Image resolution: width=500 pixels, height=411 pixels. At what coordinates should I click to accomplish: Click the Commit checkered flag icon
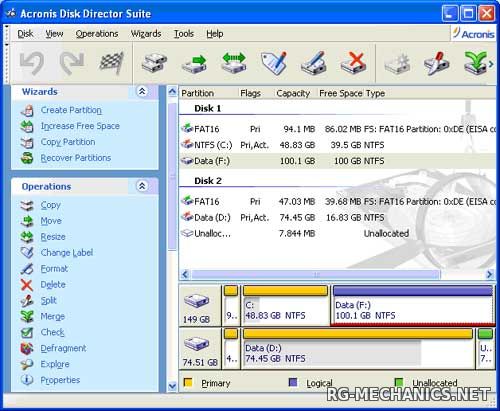112,63
